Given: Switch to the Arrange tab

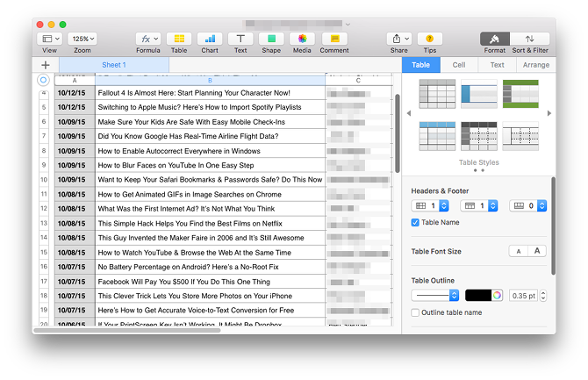Looking at the screenshot, I should pos(536,65).
